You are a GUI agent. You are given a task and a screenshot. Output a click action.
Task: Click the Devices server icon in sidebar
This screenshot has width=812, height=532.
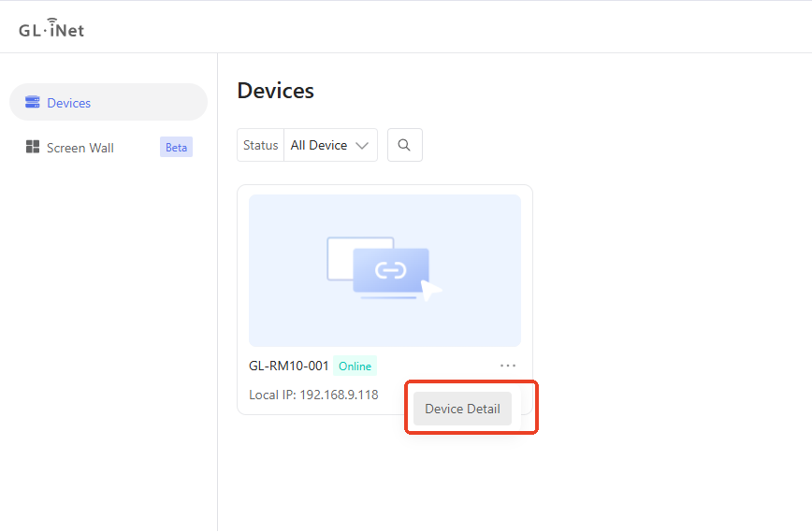coord(33,103)
